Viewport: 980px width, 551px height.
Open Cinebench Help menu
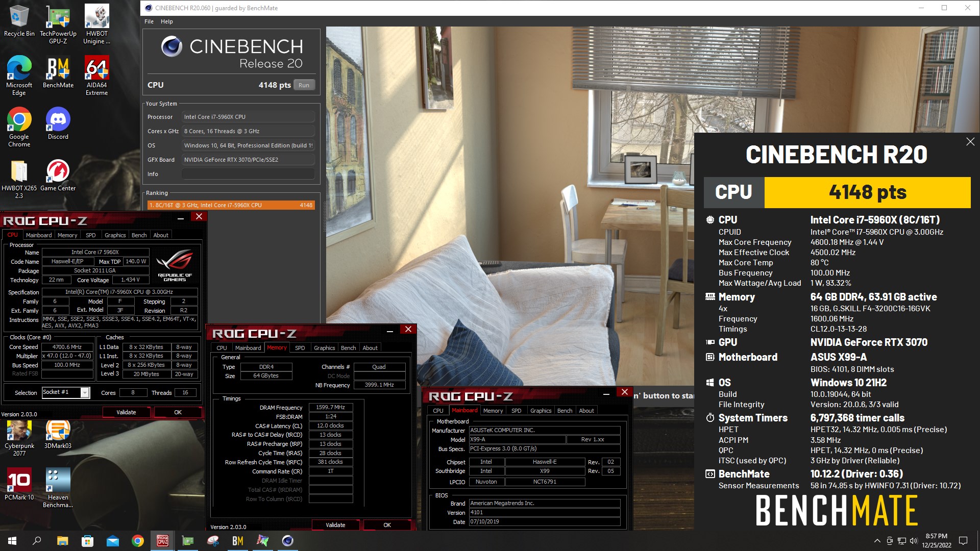point(167,21)
